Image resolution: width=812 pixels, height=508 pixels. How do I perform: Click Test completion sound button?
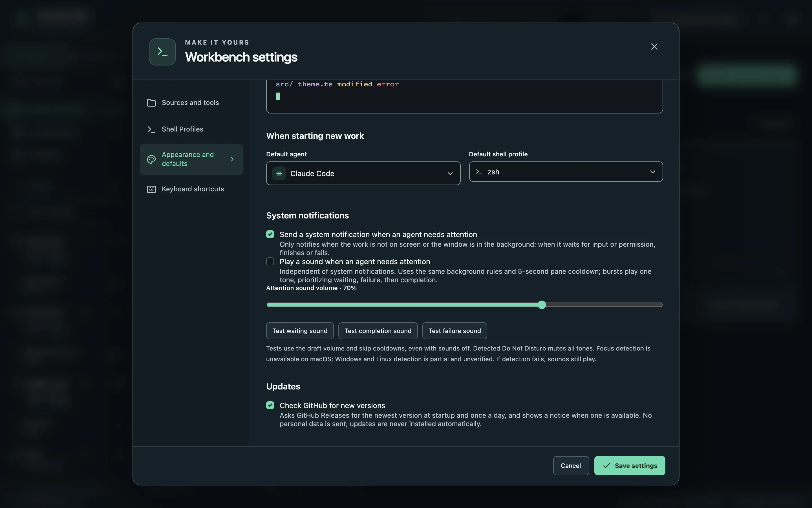click(378, 331)
